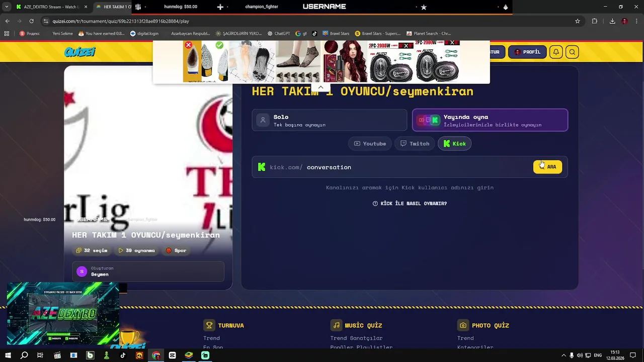Open the Яндекс bookmark

click(x=30, y=34)
